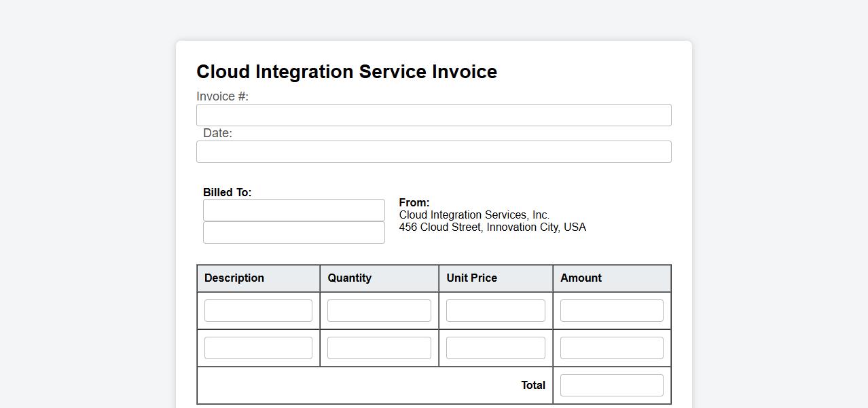
Task: Focus first row Unit Price input
Action: pos(495,311)
